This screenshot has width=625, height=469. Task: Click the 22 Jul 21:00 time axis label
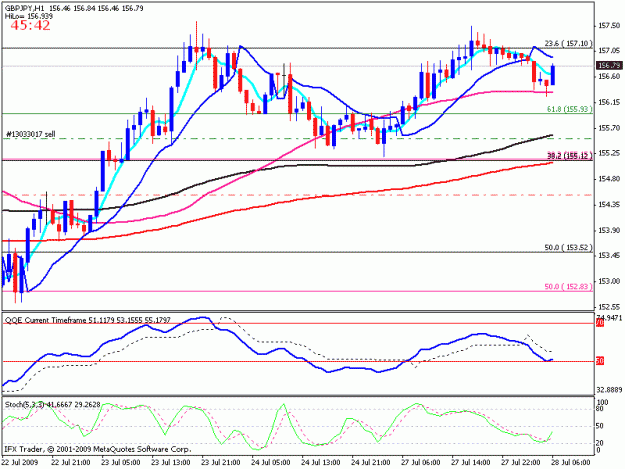71,462
